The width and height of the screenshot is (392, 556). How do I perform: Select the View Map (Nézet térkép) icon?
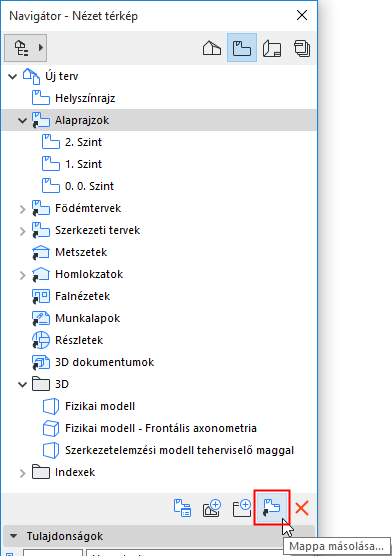pos(242,48)
